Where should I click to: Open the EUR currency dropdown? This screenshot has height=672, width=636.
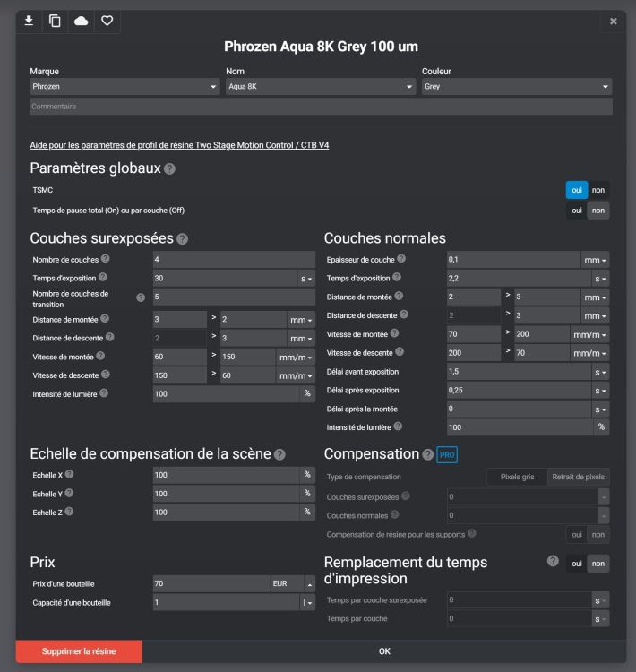(293, 583)
